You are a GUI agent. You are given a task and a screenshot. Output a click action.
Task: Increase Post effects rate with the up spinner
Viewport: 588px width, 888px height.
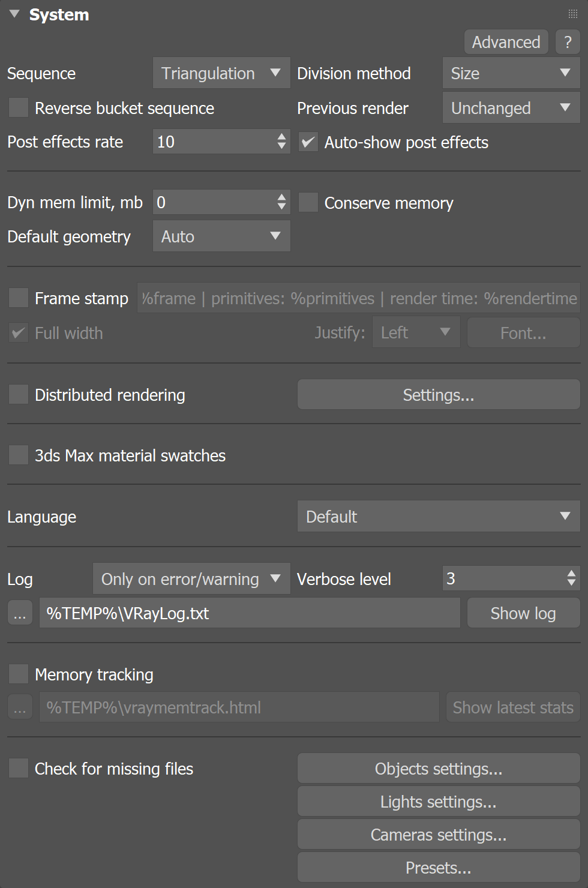click(281, 138)
